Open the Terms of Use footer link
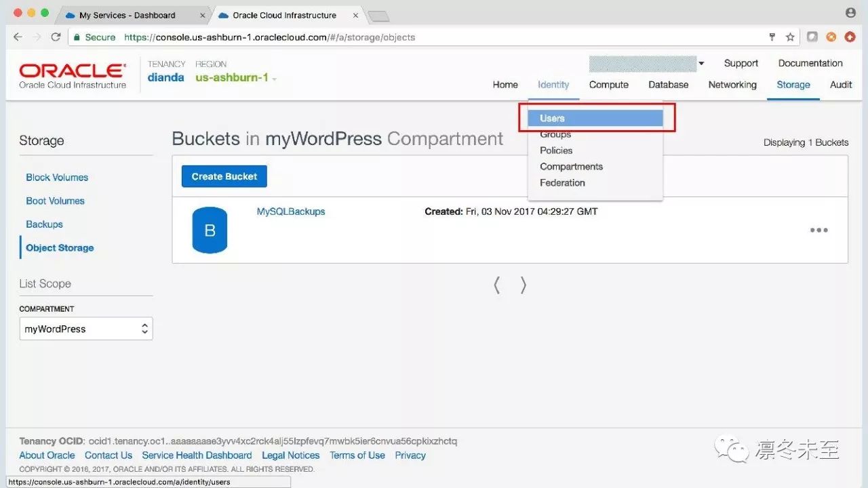The image size is (868, 488). 357,455
